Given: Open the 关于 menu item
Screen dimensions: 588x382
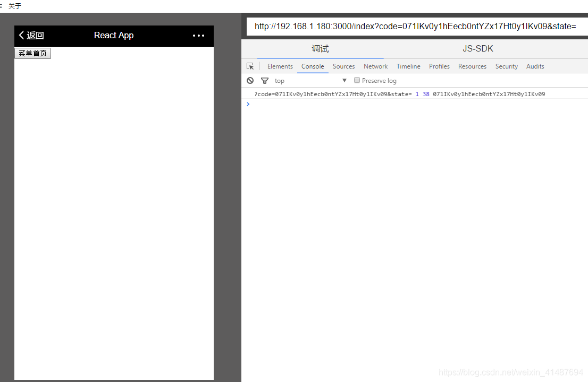Looking at the screenshot, I should tap(15, 6).
